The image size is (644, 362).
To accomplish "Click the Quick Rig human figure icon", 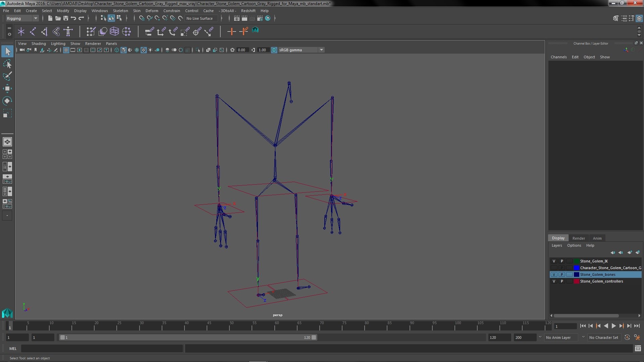I will [x=68, y=32].
